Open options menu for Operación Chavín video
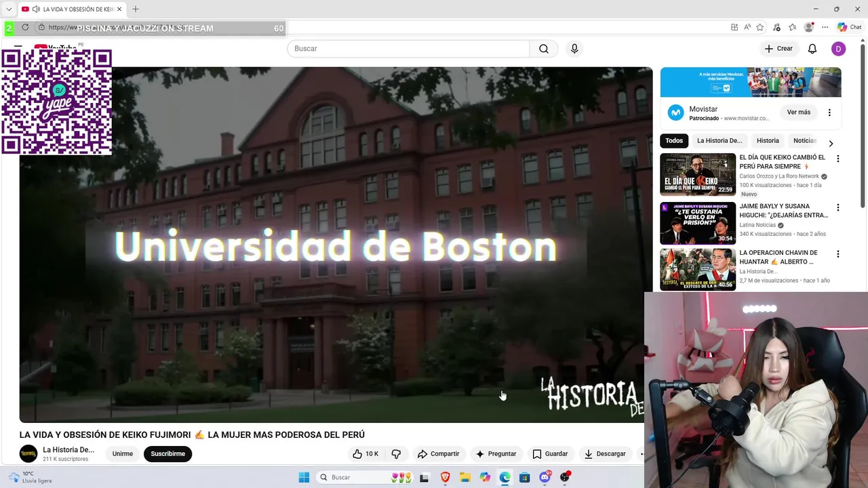Screen dimensions: 868x488 (838, 254)
